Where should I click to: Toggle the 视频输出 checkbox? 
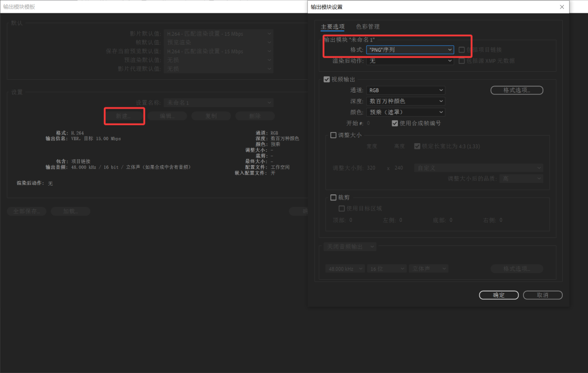(x=327, y=79)
